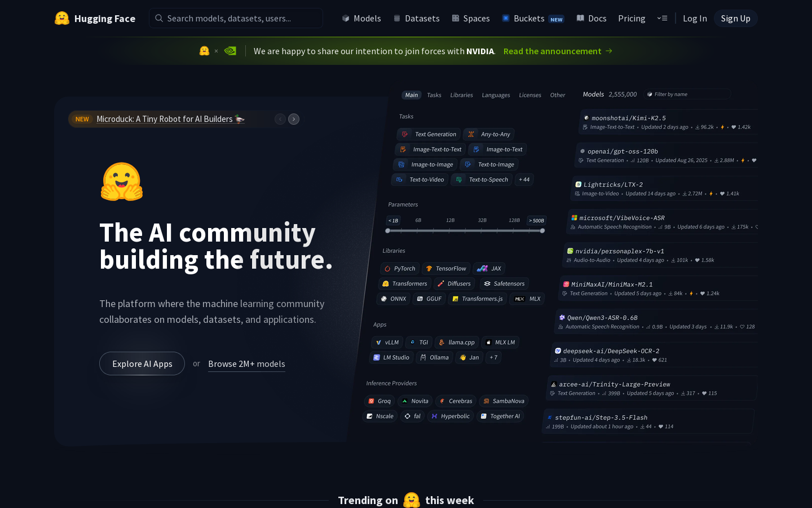This screenshot has width=812, height=508.
Task: Click the Text-to-Speech task icon
Action: point(459,179)
